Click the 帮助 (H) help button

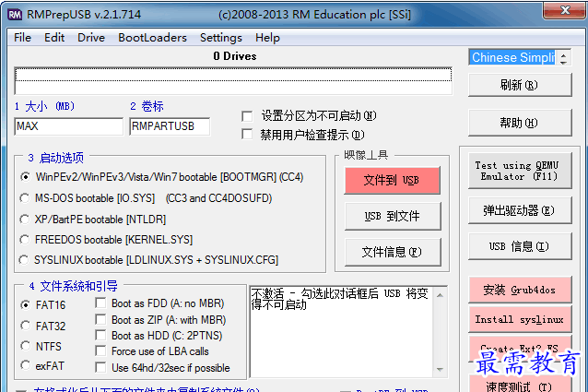(x=520, y=123)
